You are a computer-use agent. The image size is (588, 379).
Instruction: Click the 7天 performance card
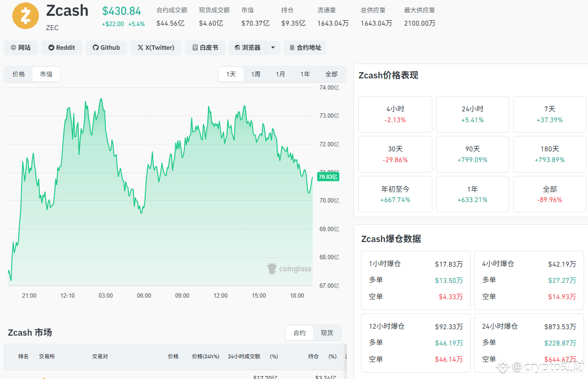coord(550,114)
